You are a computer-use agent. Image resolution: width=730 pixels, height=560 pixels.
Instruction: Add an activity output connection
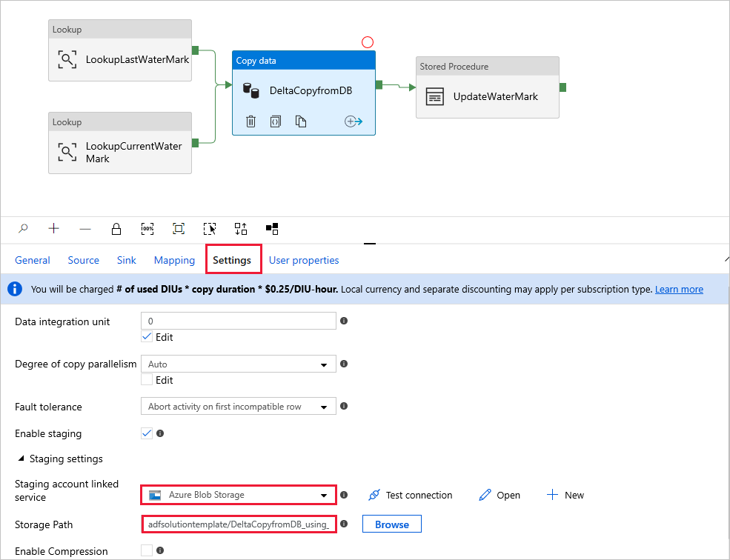pos(354,121)
